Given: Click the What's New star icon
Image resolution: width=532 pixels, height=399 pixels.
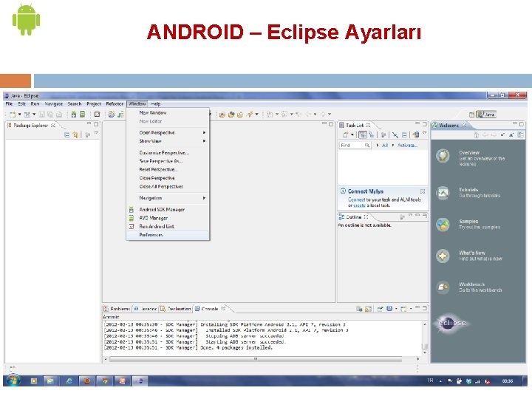Looking at the screenshot, I should click(x=443, y=256).
